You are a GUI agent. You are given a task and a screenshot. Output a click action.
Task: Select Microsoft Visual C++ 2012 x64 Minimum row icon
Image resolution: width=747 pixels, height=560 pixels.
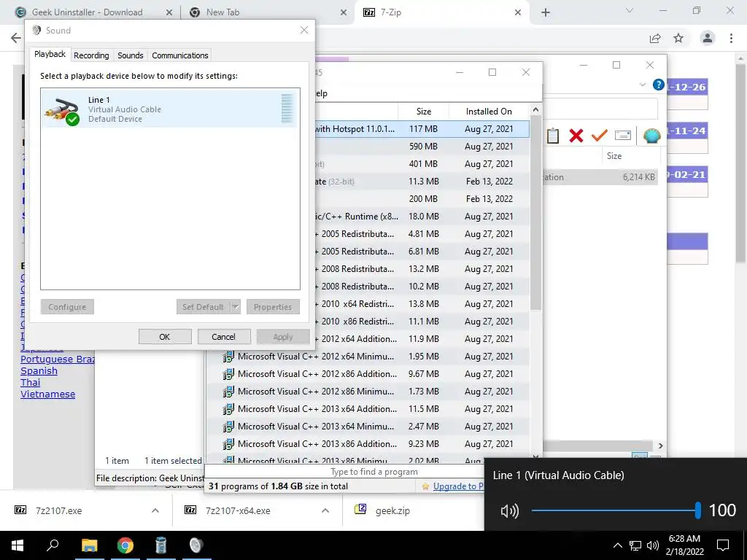228,357
